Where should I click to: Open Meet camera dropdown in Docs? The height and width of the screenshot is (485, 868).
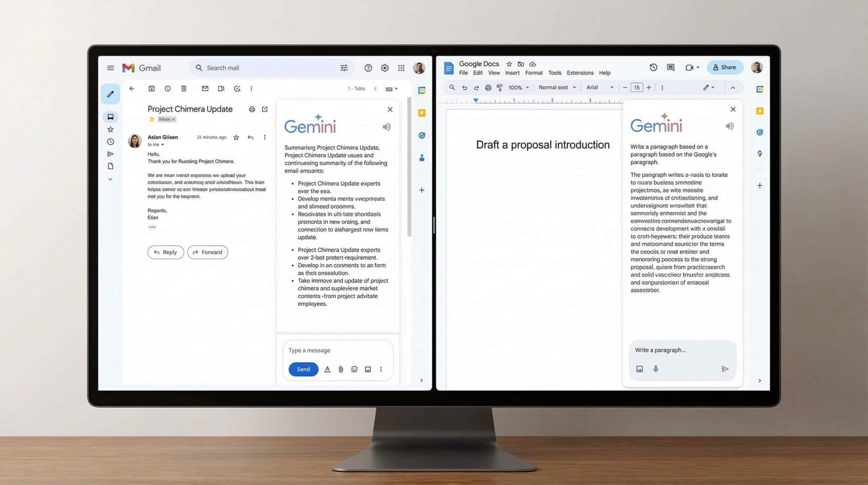(692, 67)
